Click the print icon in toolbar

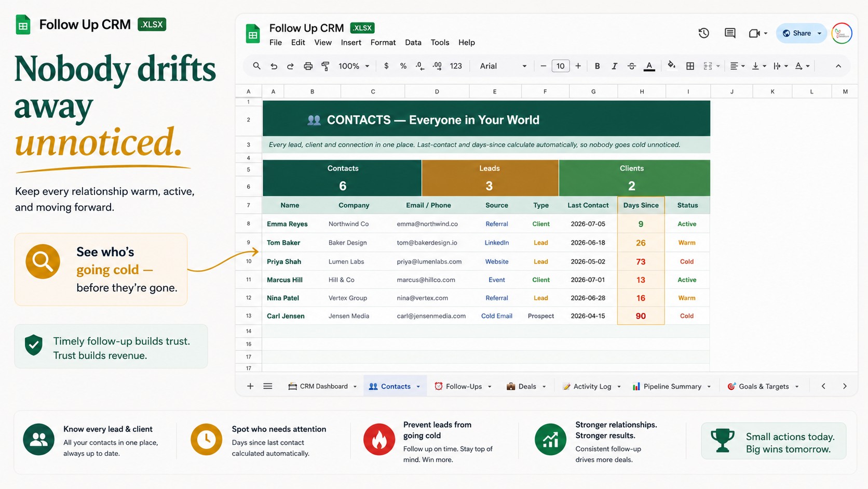click(x=308, y=66)
